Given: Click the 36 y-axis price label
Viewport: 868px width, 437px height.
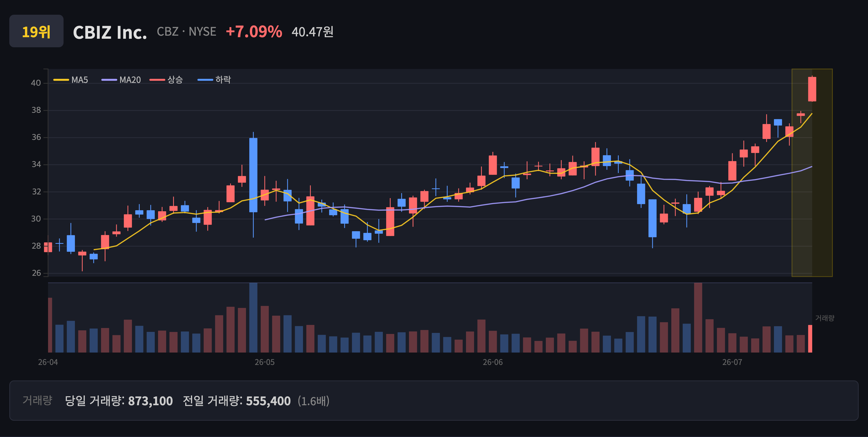Looking at the screenshot, I should coord(36,137).
